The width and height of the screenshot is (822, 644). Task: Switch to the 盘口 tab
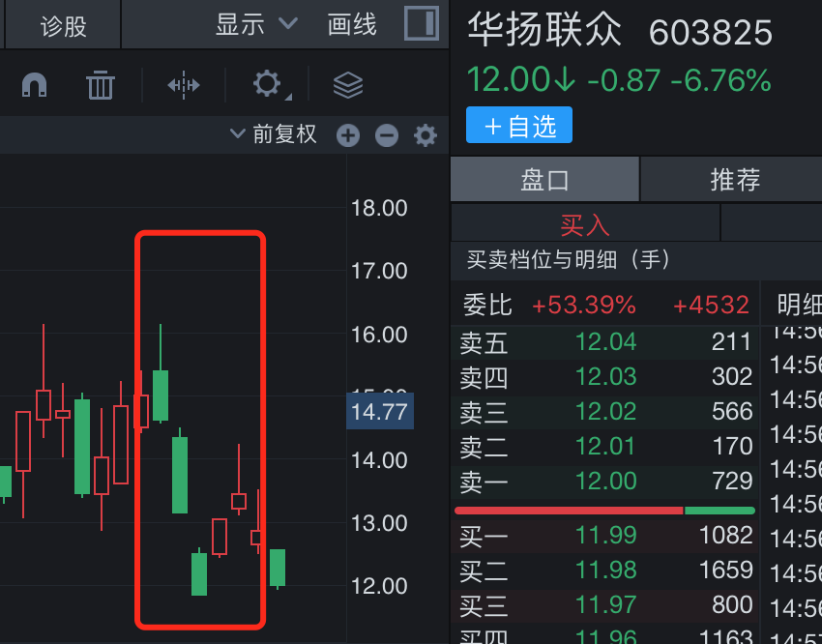pyautogui.click(x=544, y=180)
